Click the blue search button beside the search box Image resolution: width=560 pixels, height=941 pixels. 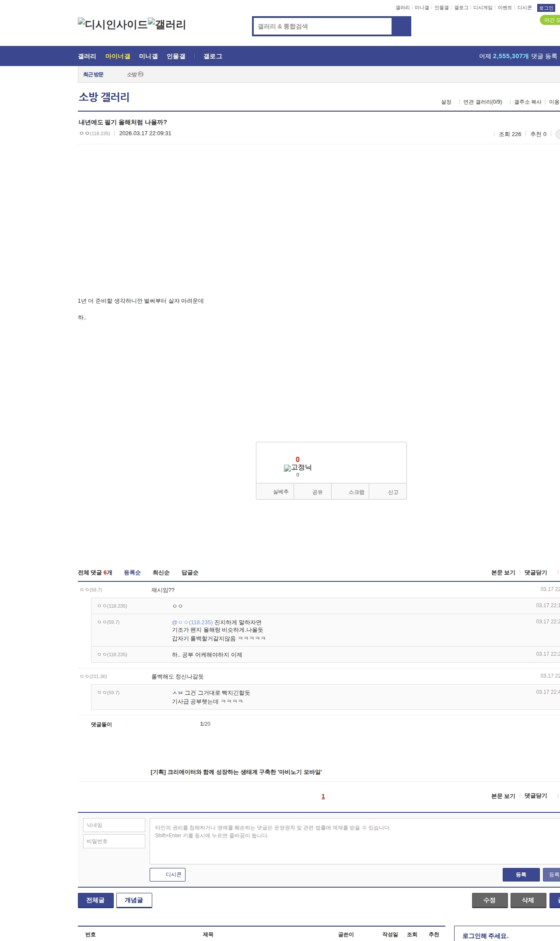(401, 26)
